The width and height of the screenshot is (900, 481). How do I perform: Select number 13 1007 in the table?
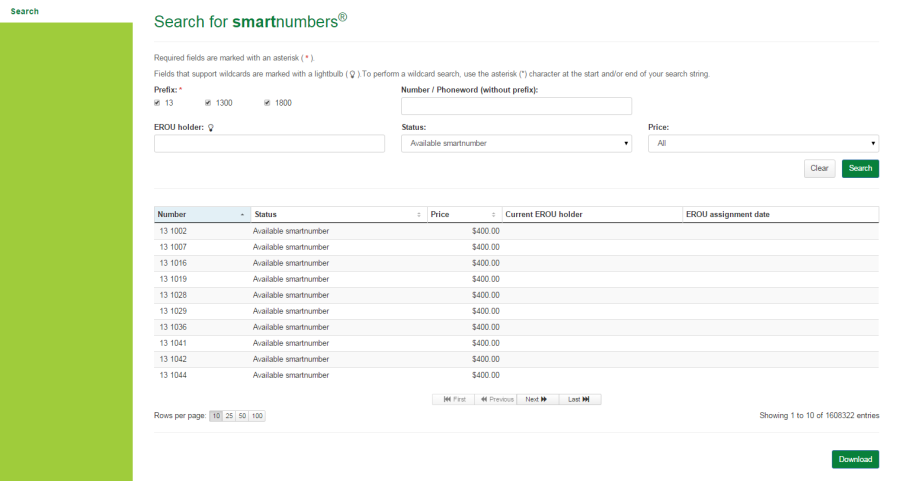(x=173, y=247)
